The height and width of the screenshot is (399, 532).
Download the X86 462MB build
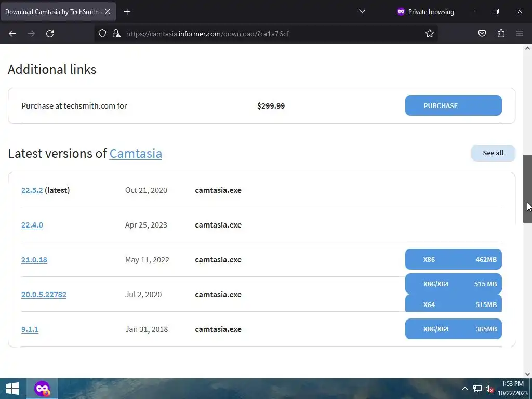(453, 260)
